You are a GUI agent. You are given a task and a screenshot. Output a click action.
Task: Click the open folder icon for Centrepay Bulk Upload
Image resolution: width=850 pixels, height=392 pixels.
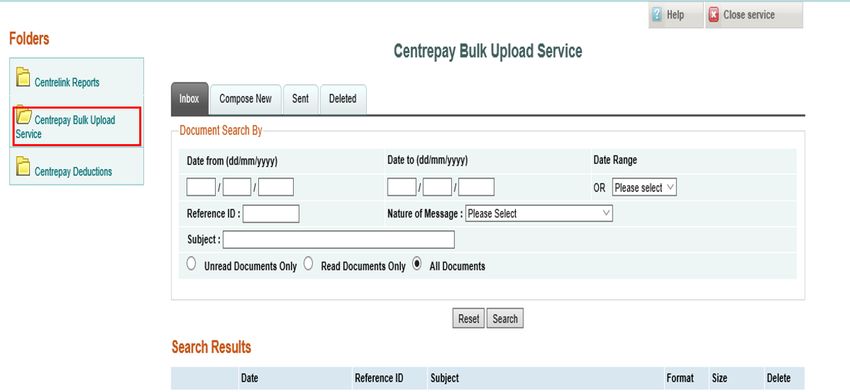coord(24,115)
